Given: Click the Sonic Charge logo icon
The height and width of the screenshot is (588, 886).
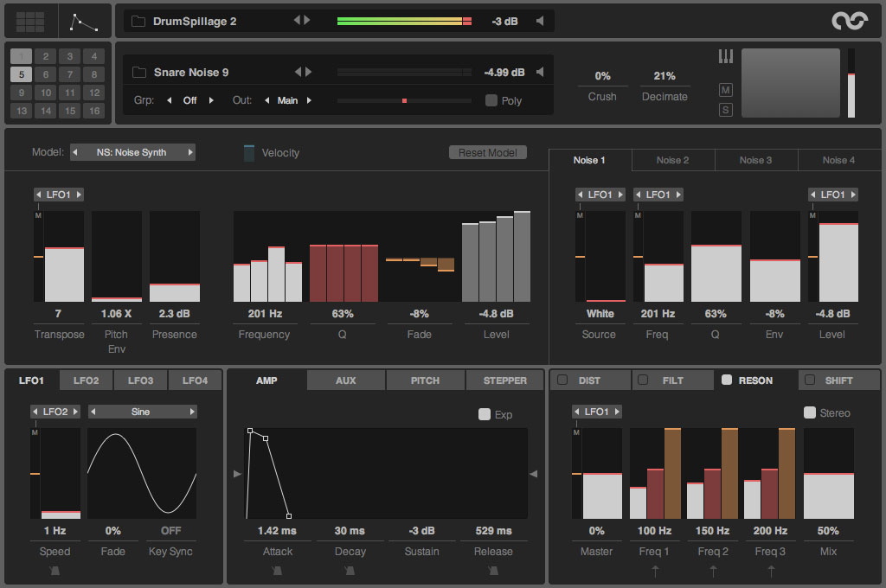Looking at the screenshot, I should [849, 21].
